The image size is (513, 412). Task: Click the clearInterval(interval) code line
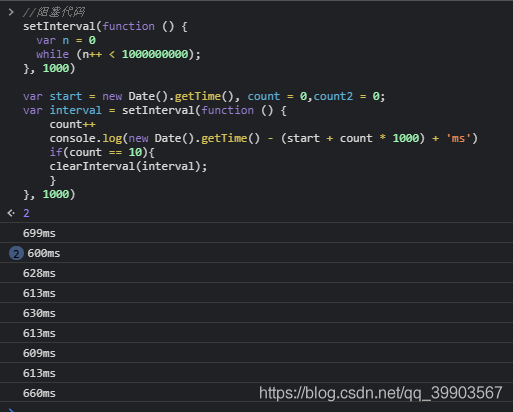128,166
